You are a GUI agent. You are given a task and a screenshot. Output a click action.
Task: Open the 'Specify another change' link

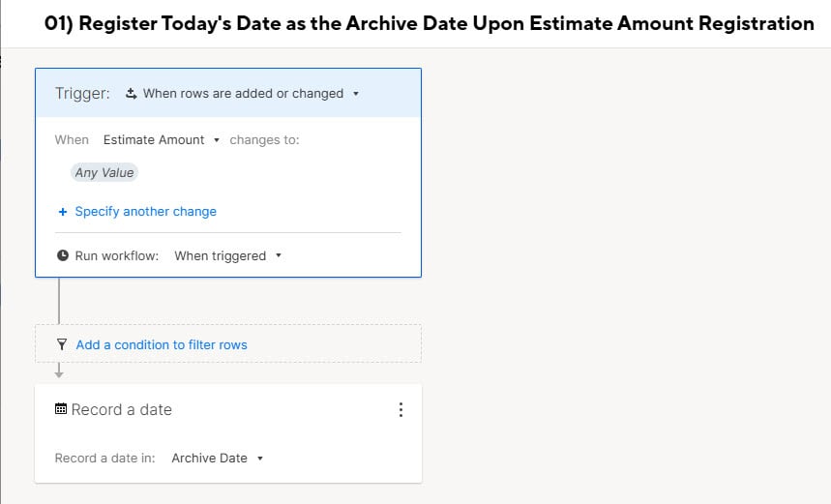click(146, 212)
